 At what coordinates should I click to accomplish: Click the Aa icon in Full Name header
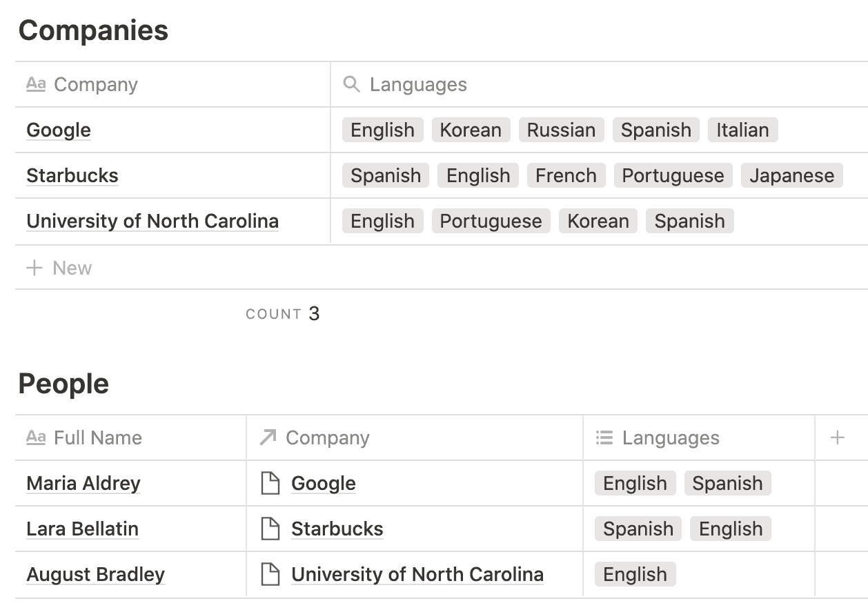[x=36, y=437]
